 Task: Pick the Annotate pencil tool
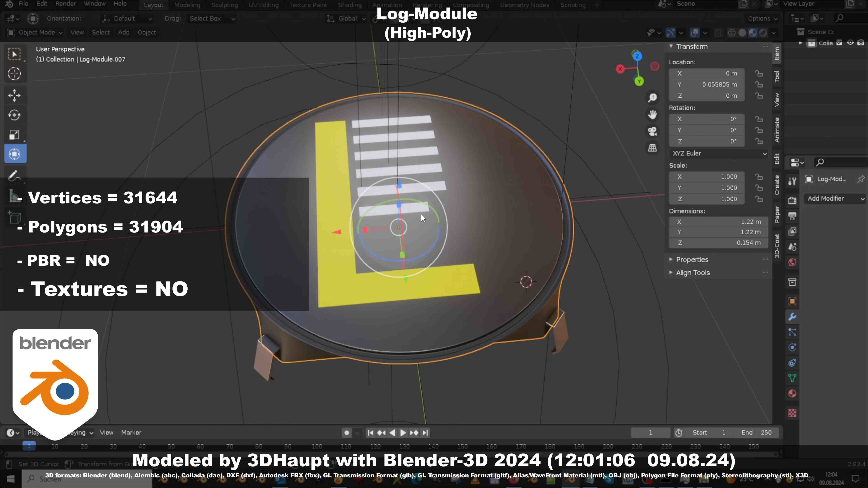14,175
